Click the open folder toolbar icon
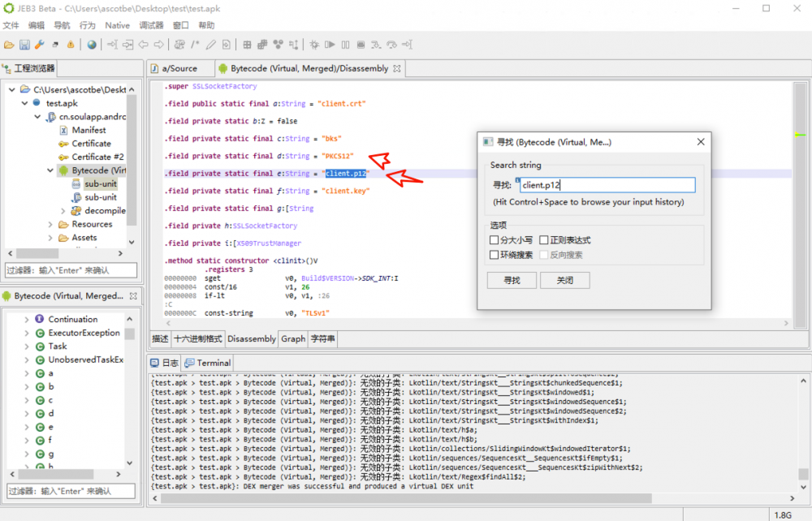This screenshot has width=812, height=521. click(9, 45)
